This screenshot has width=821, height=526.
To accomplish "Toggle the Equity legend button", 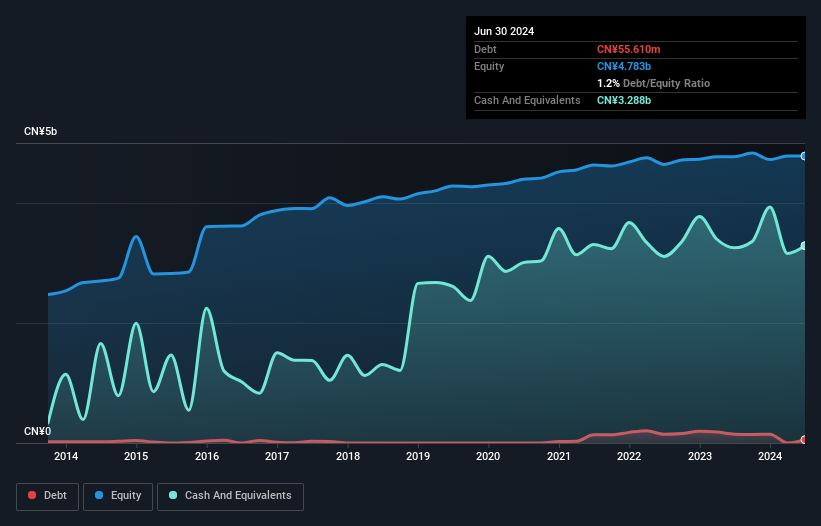I will tap(118, 496).
